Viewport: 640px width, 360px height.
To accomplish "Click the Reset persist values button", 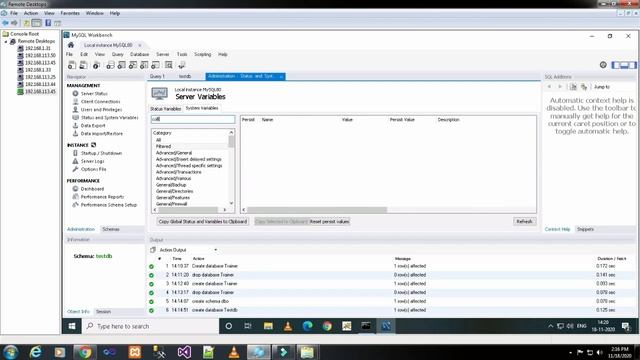I will 329,222.
